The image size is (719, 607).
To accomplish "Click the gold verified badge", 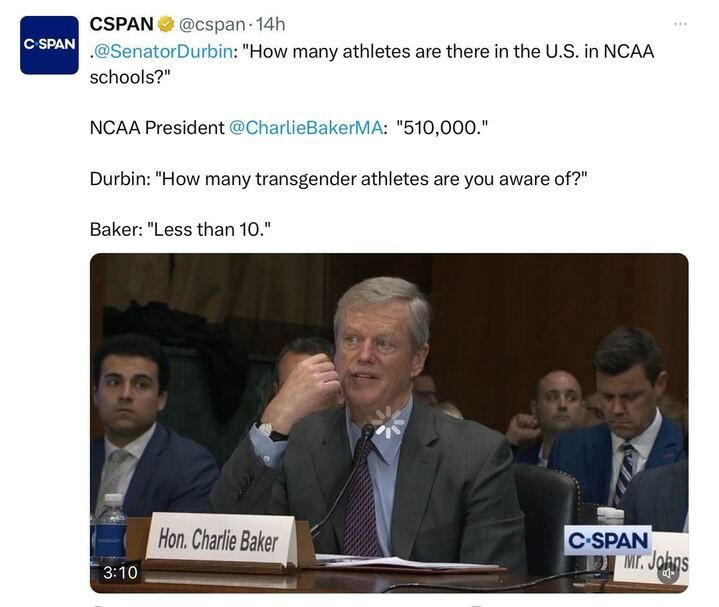I will [166, 24].
